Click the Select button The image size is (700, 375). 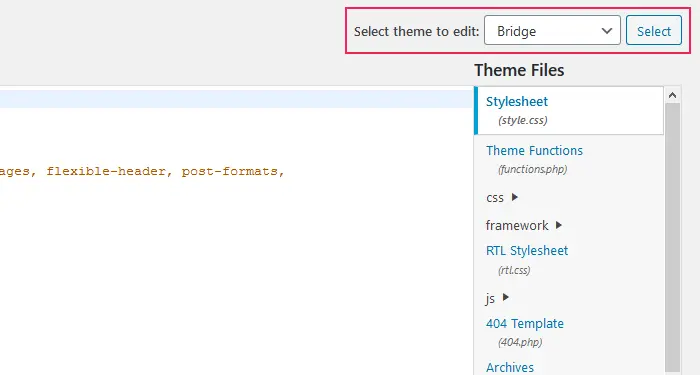tap(654, 30)
